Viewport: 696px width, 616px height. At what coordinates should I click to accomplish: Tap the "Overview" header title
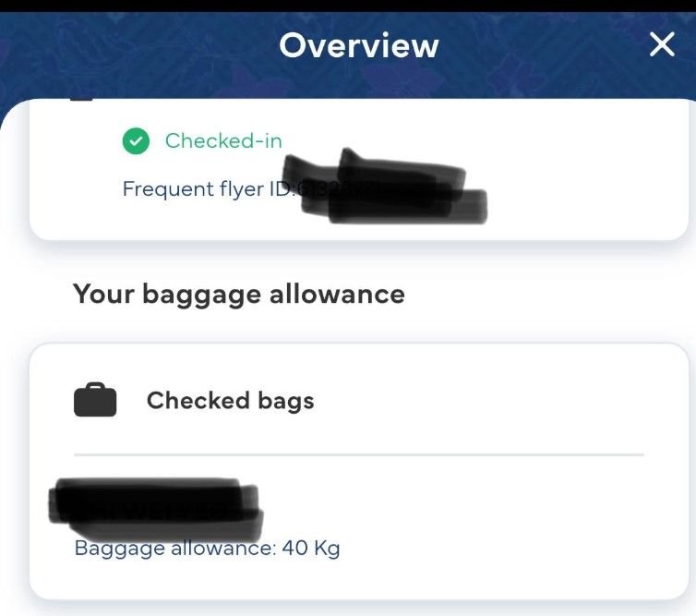click(x=359, y=45)
